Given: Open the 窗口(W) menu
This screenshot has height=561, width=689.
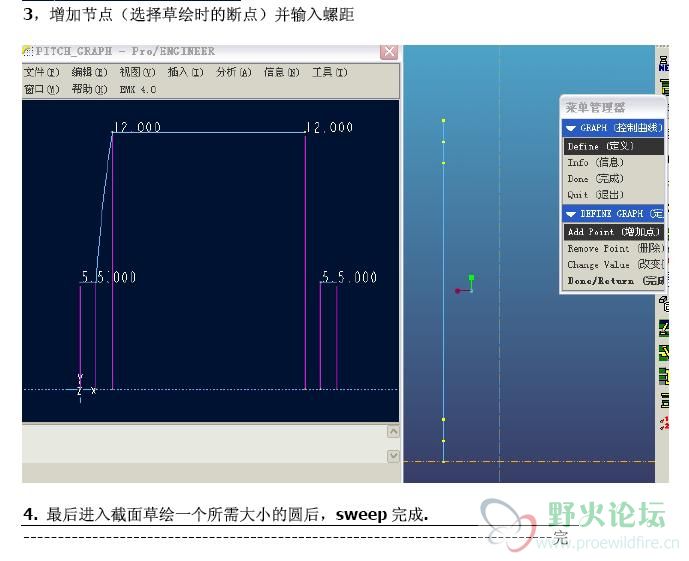Looking at the screenshot, I should [41, 90].
